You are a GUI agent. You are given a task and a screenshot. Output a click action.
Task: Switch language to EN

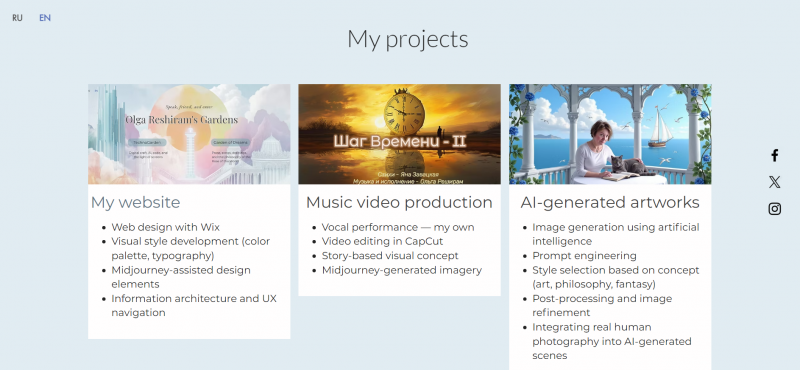45,18
